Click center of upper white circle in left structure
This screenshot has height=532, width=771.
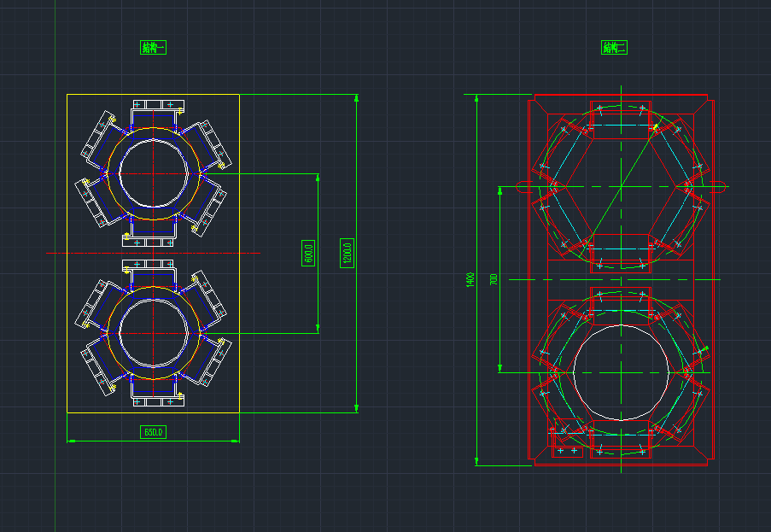tap(153, 173)
